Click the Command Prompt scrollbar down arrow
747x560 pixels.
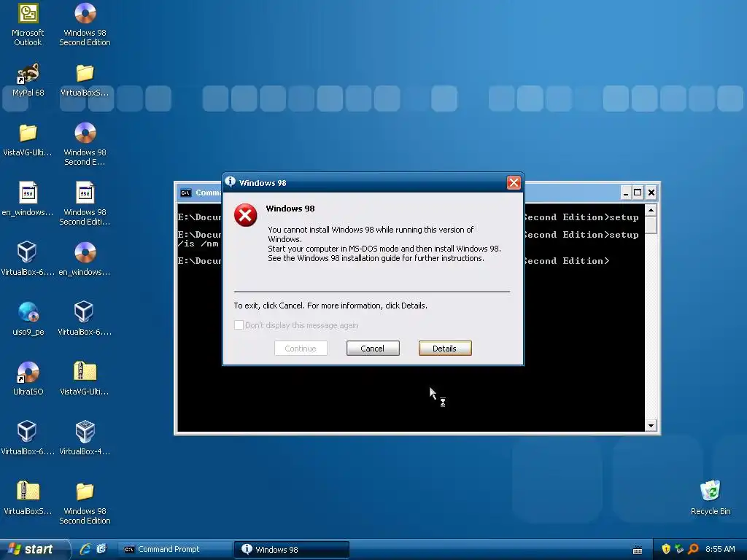click(x=651, y=426)
